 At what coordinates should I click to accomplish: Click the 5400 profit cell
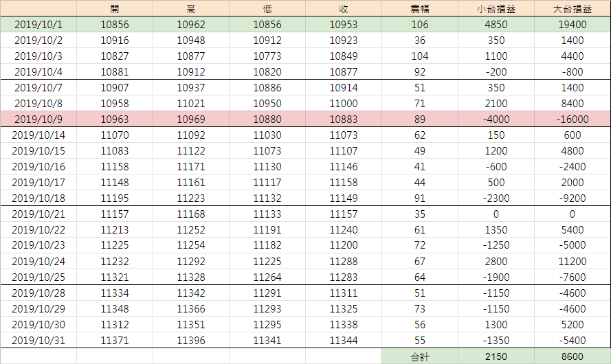coord(573,229)
